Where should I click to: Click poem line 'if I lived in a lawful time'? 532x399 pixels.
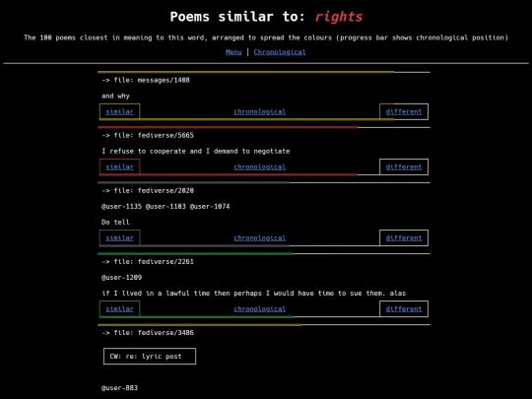pyautogui.click(x=254, y=294)
